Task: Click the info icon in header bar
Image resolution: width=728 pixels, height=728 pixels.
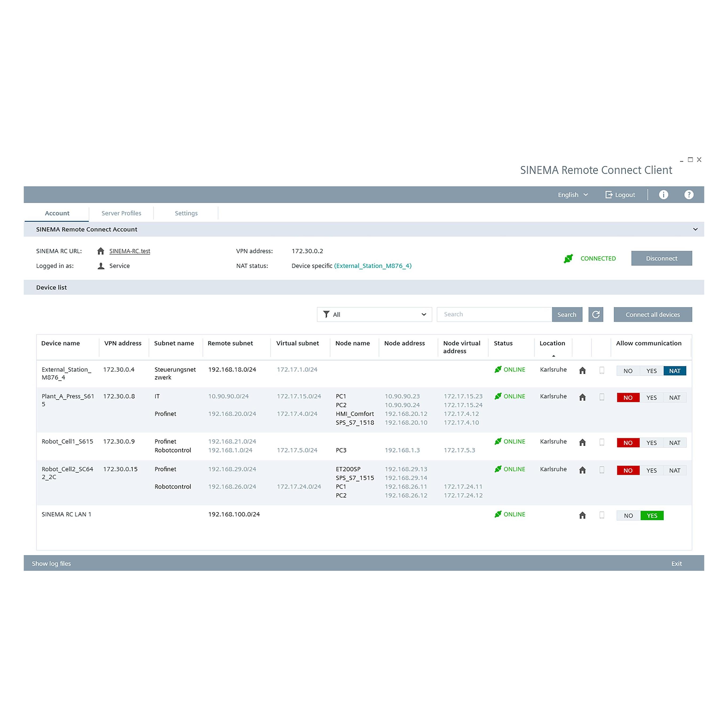Action: pos(663,195)
